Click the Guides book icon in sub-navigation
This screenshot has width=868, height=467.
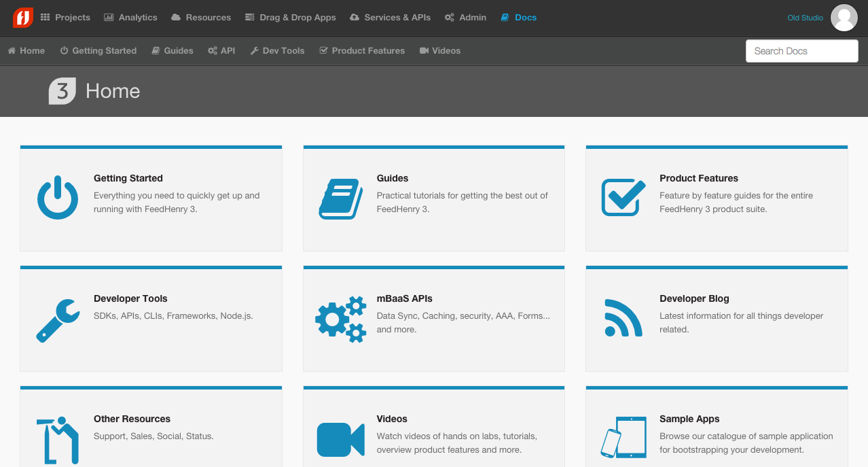156,51
